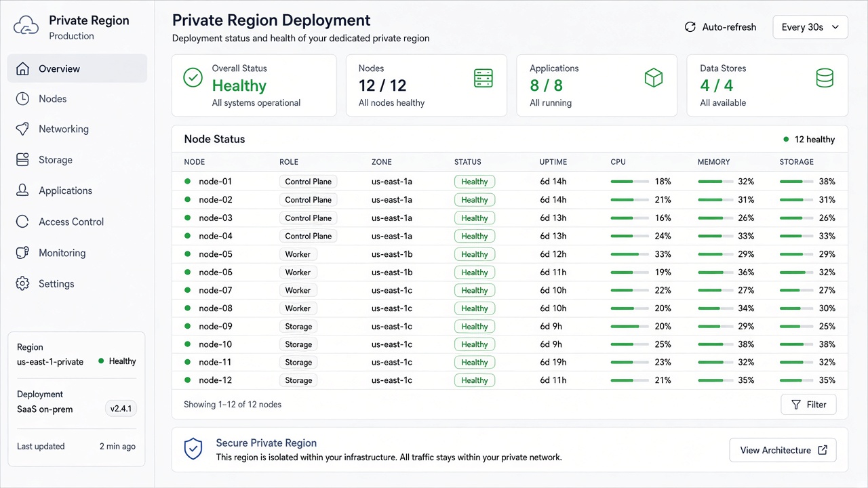Screen dimensions: 868x488
Task: Click the external link icon on View Architecture
Action: click(823, 450)
